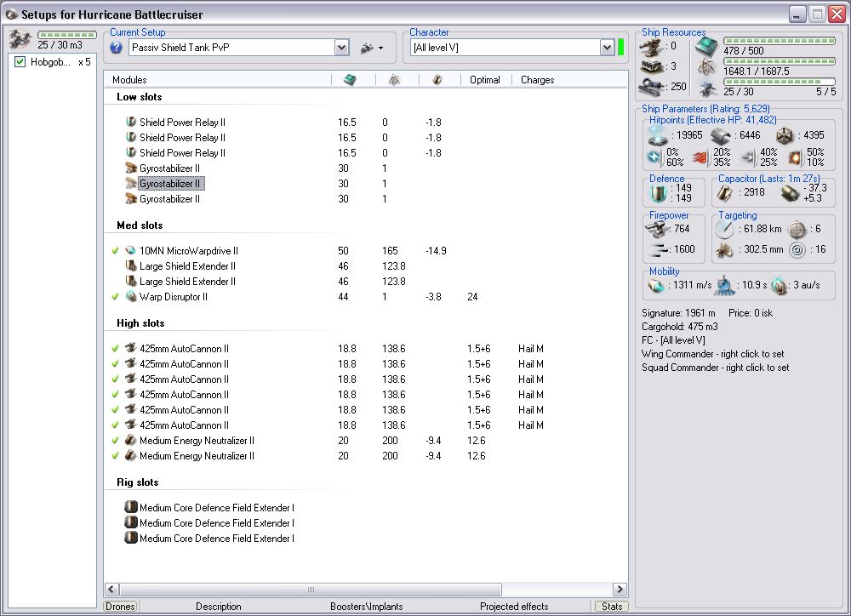Click the capacitor column header icon

[x=437, y=80]
